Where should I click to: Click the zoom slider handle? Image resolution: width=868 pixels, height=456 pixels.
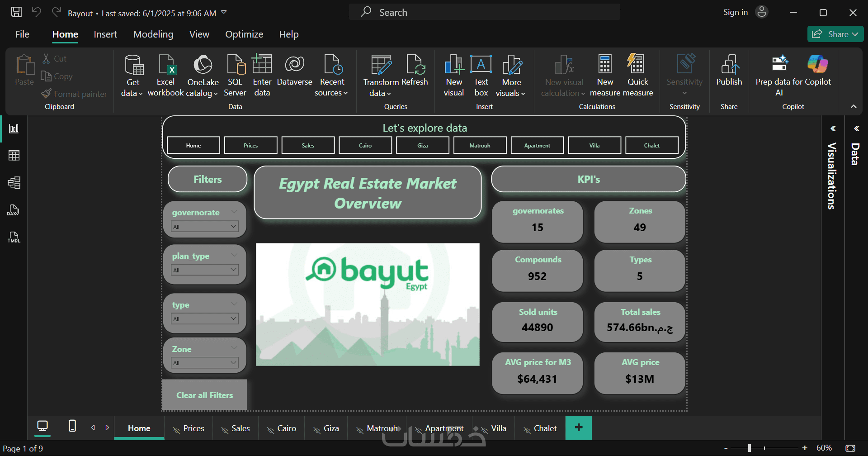[x=750, y=448]
